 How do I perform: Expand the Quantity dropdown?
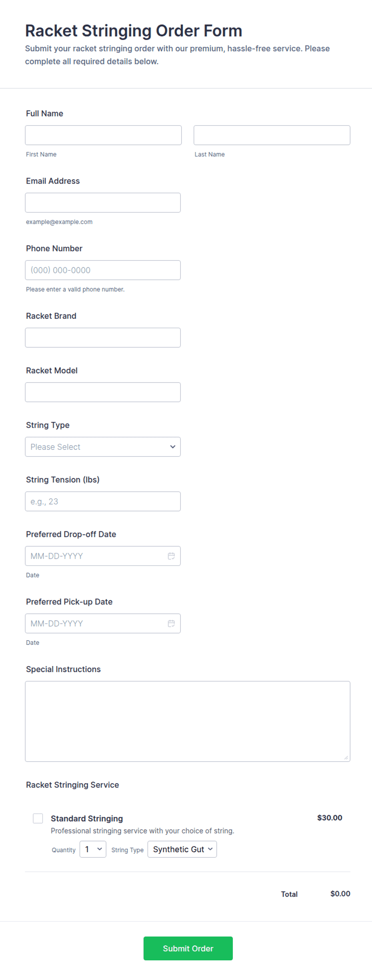(93, 849)
